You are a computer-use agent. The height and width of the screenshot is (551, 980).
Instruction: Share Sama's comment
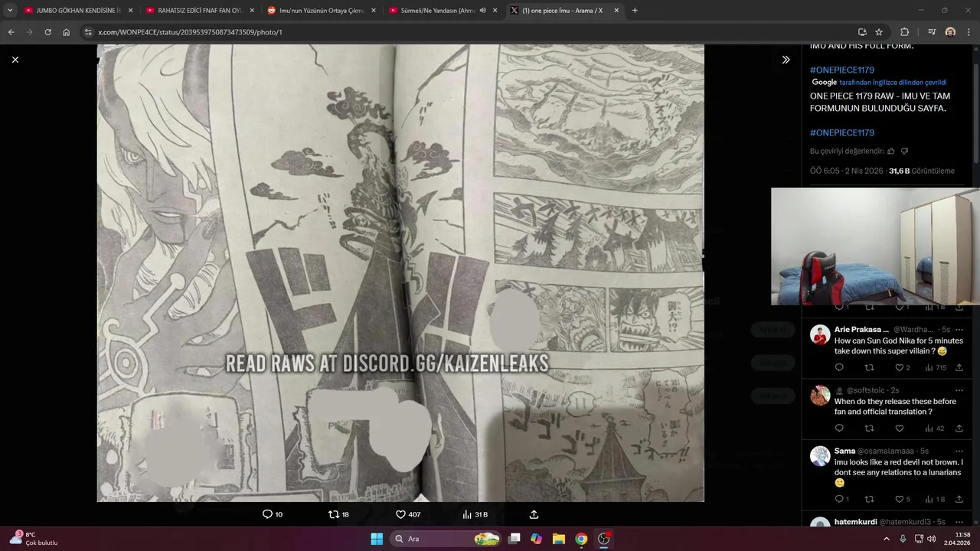tap(959, 499)
